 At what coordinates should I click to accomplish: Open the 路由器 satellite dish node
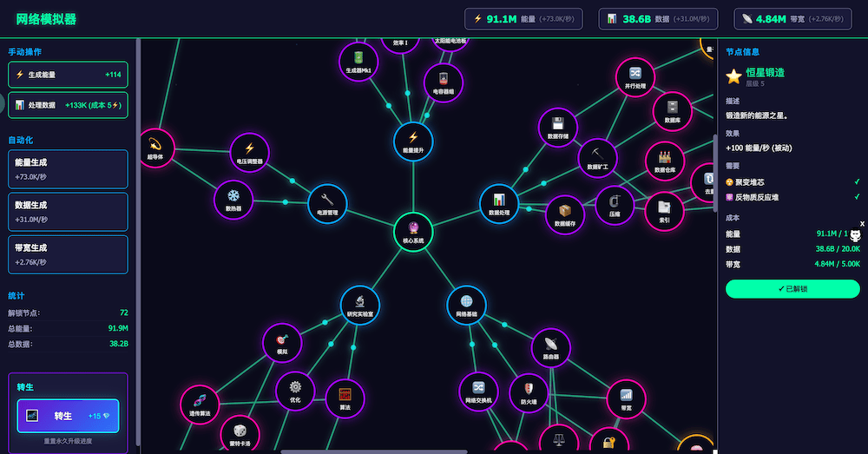pos(550,347)
